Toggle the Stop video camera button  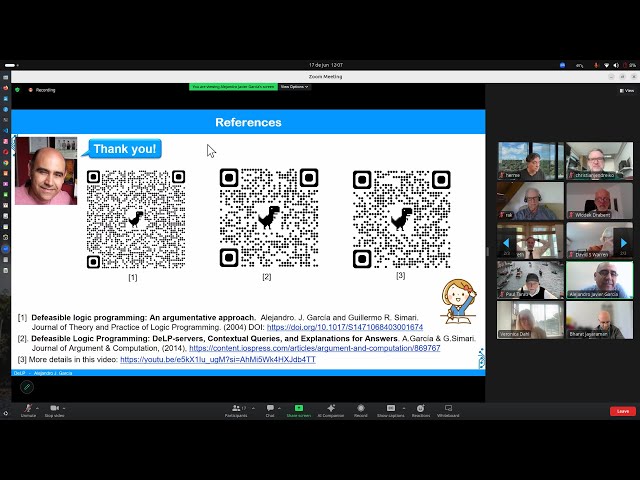tap(54, 409)
